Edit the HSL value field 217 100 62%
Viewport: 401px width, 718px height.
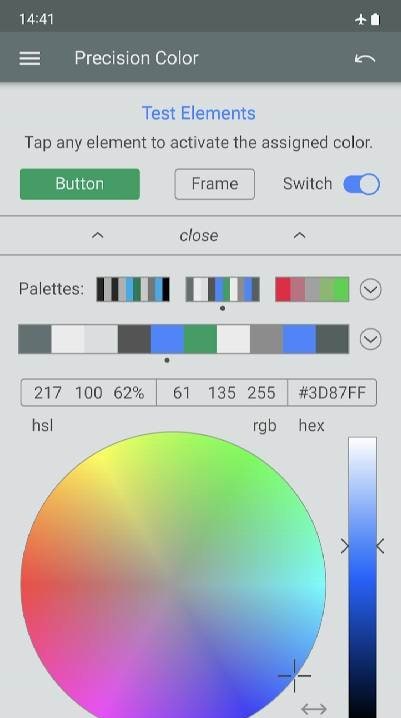tap(89, 392)
